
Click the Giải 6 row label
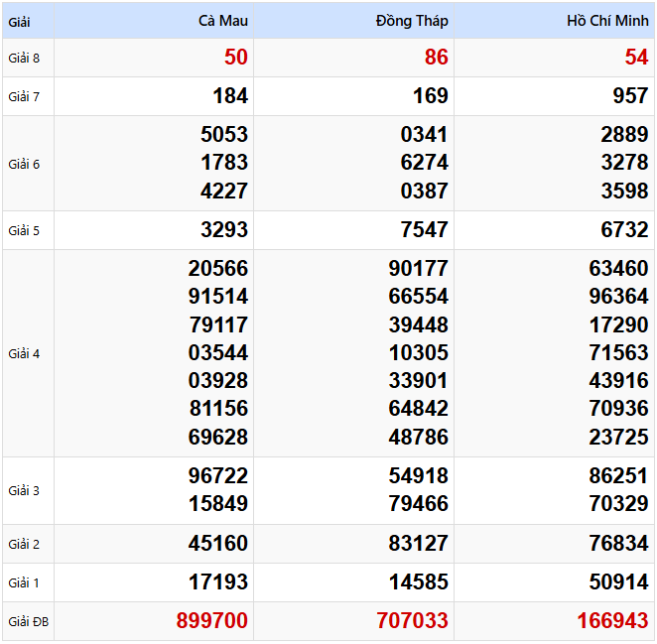(24, 164)
